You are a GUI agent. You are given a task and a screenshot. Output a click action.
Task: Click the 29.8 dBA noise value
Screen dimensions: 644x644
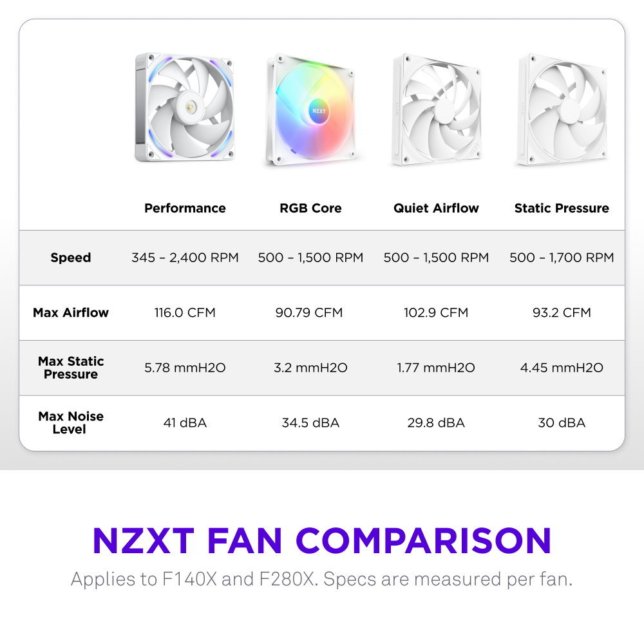436,422
